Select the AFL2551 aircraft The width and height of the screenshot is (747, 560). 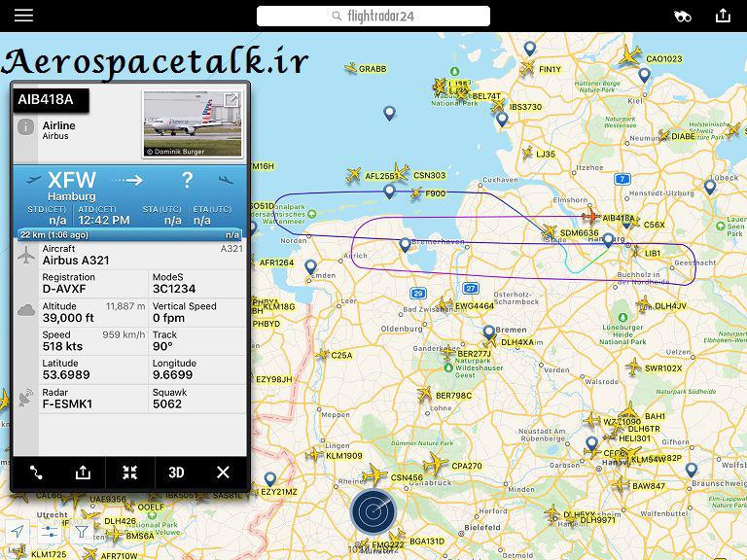click(x=354, y=175)
